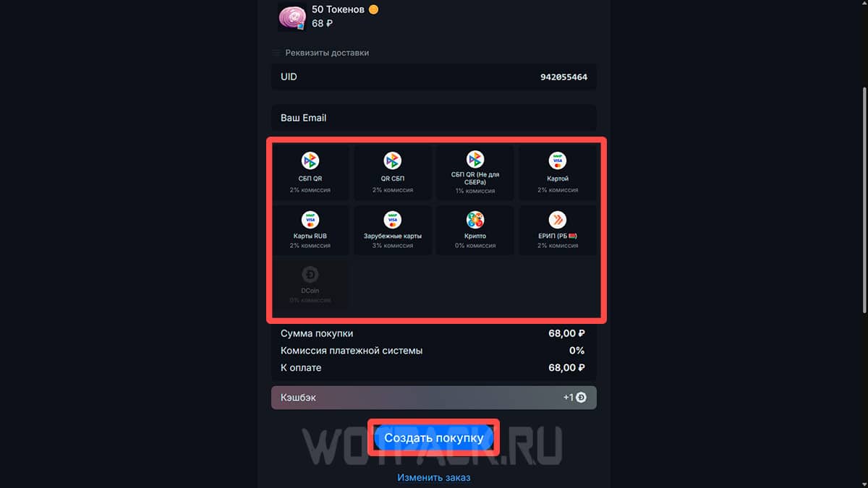Choose Карты RUB payment icon
The height and width of the screenshot is (488, 868).
point(310,220)
